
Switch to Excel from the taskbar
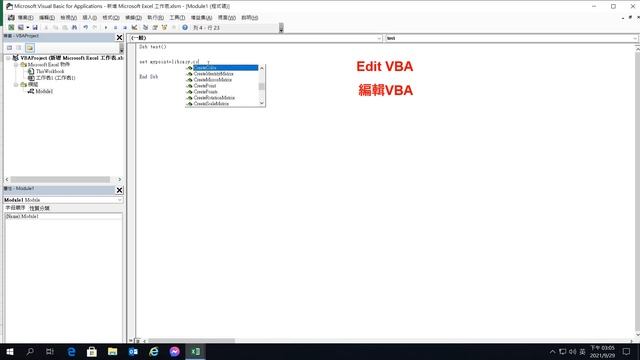click(196, 351)
